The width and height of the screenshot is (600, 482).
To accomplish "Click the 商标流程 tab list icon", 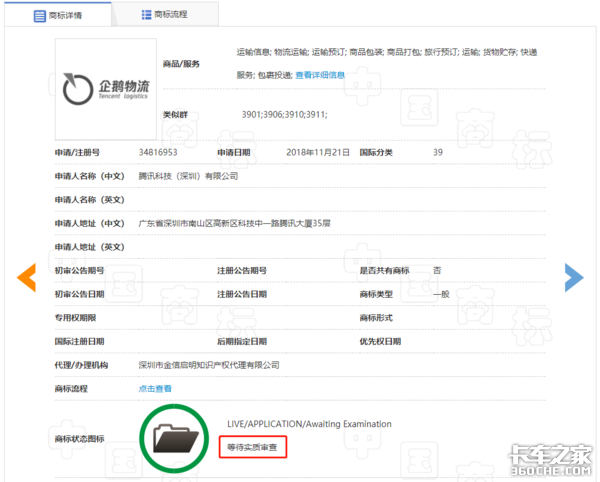I will (x=146, y=15).
